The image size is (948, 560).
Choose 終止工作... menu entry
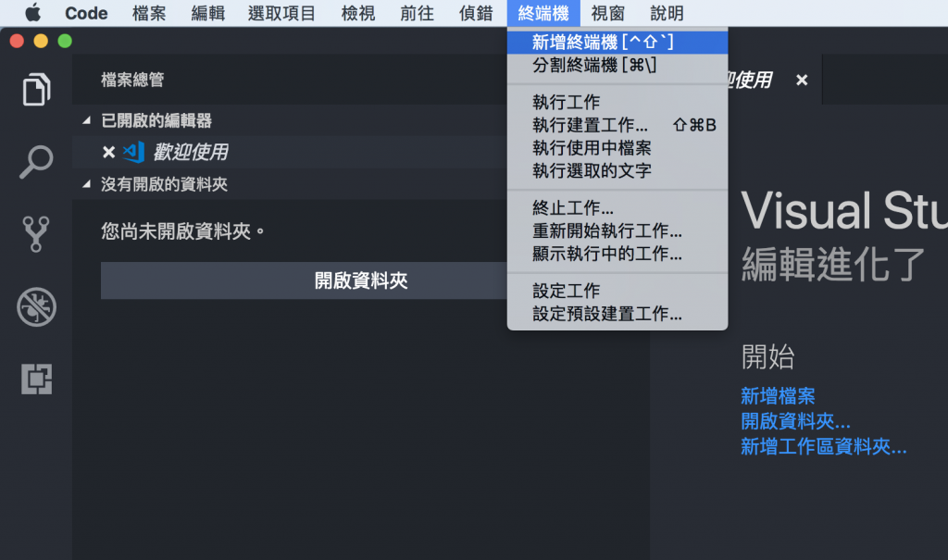click(617, 207)
